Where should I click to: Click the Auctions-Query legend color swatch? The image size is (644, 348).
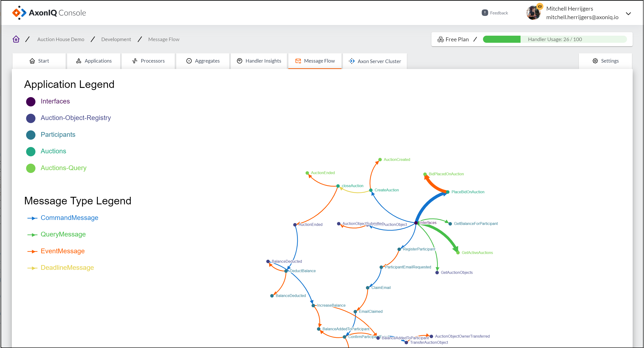[31, 168]
